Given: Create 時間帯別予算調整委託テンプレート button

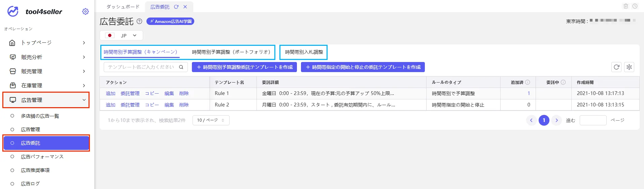Looking at the screenshot, I should coord(244,67).
